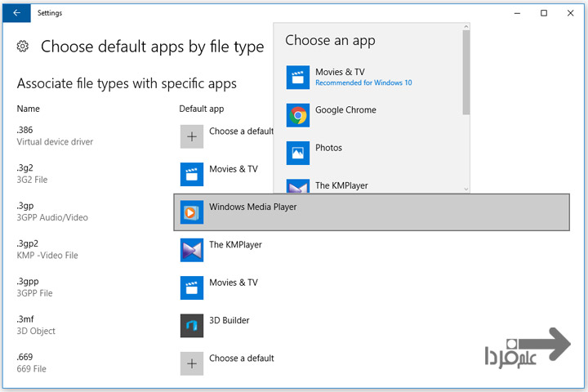Click 'Choose a default' text for .669
Screen dimensions: 588x392
[241, 359]
